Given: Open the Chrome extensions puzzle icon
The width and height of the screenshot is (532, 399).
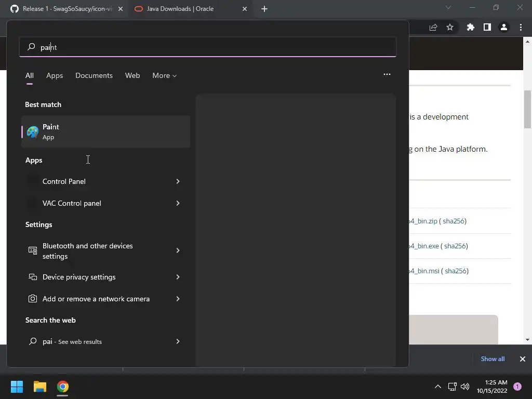Looking at the screenshot, I should pos(470,27).
